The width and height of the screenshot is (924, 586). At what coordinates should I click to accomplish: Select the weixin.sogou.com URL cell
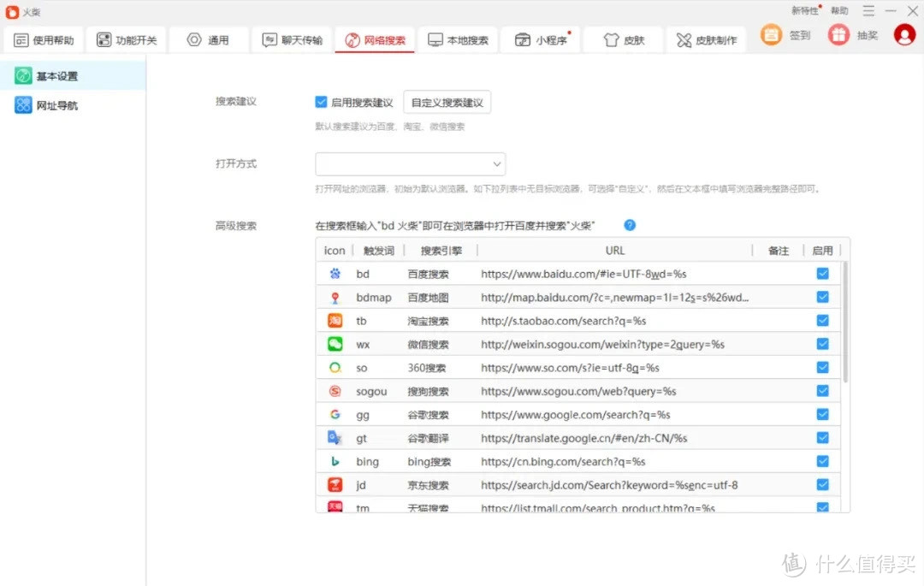(602, 345)
